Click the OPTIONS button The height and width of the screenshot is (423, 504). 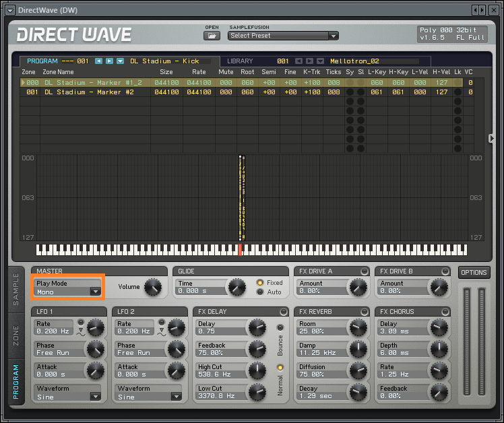(x=474, y=273)
